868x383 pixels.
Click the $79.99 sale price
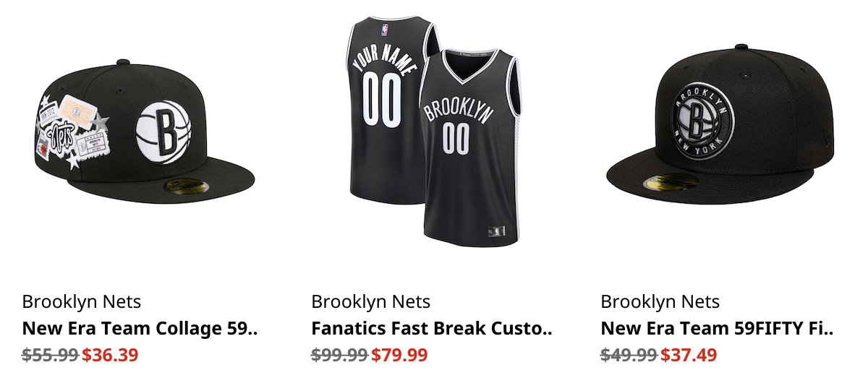[399, 355]
